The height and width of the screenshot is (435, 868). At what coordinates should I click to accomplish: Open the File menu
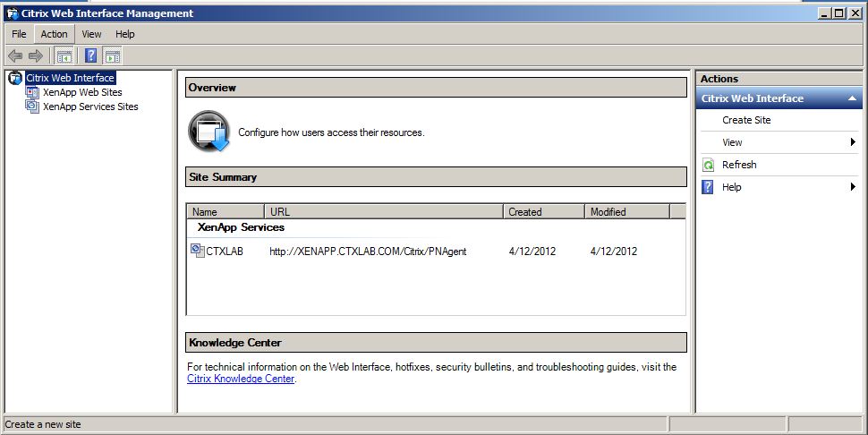pos(19,34)
